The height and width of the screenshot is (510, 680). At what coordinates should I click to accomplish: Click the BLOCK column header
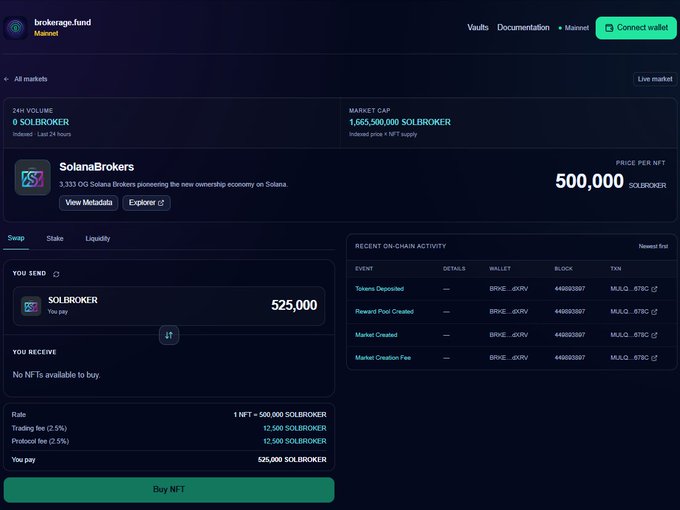click(x=563, y=269)
